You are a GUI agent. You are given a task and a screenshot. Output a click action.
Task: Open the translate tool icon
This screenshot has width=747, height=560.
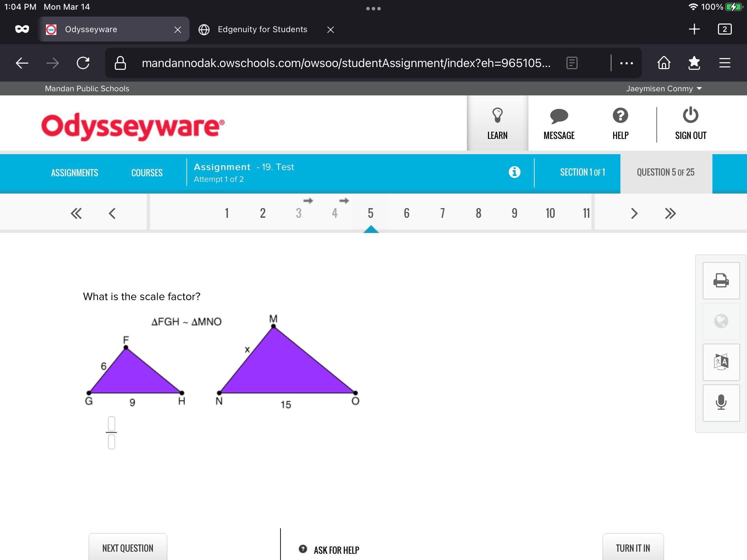[721, 362]
